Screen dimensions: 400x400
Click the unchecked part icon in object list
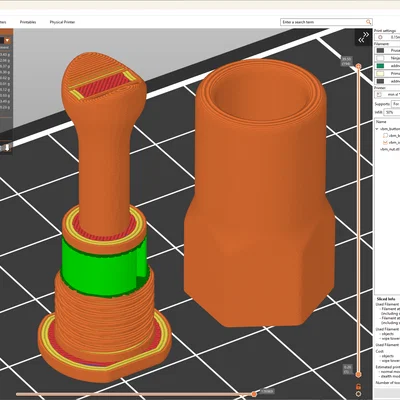coord(385,135)
